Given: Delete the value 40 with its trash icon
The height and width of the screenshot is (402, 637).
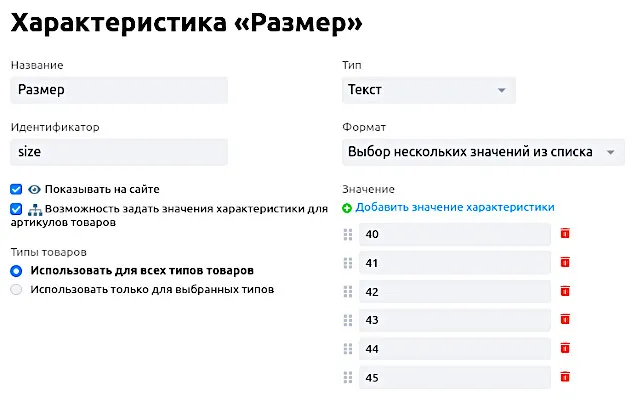Looking at the screenshot, I should click(565, 234).
